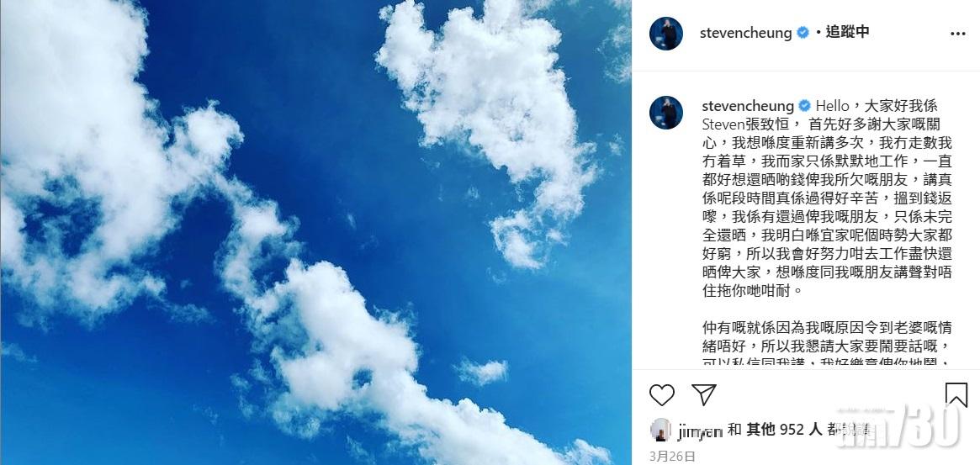Click the am730 watermark logo
This screenshot has width=980, height=465.
click(898, 425)
